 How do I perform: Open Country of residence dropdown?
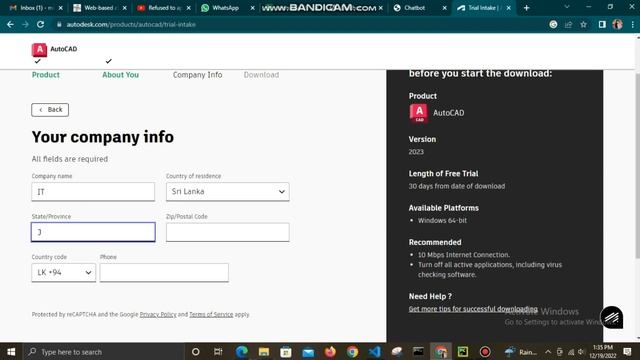pos(228,191)
